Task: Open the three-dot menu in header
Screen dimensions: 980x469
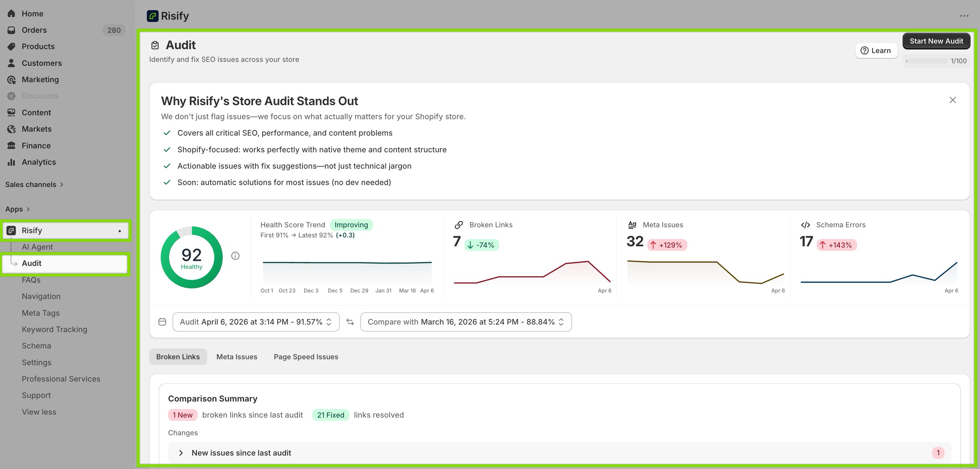Action: (964, 16)
